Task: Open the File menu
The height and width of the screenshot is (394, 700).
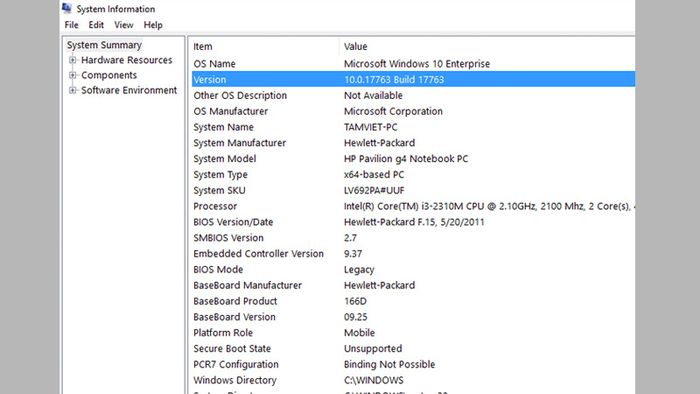Action: [71, 25]
